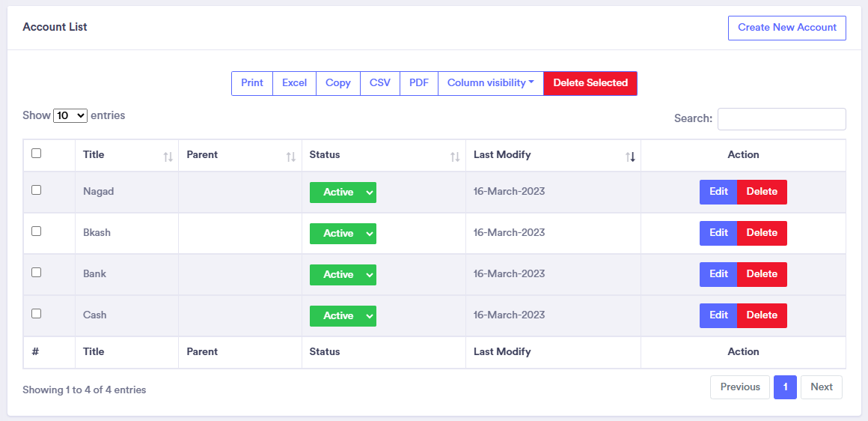This screenshot has width=868, height=421.
Task: Sort table by the Title column arrows
Action: click(168, 157)
